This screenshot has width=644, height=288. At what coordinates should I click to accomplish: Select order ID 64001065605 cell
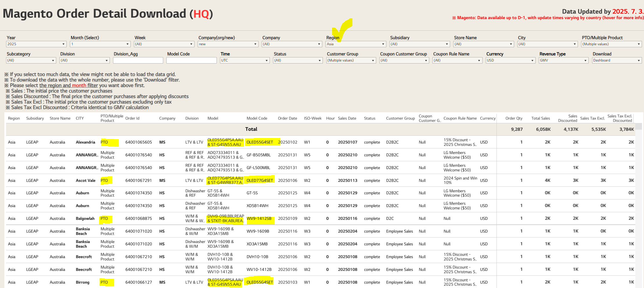click(x=139, y=142)
